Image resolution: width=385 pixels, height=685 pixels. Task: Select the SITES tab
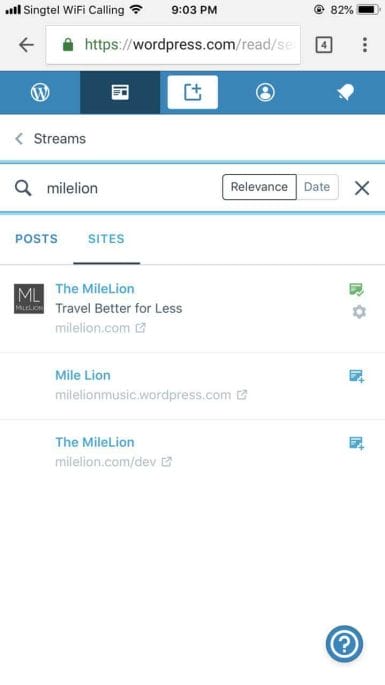pyautogui.click(x=106, y=239)
